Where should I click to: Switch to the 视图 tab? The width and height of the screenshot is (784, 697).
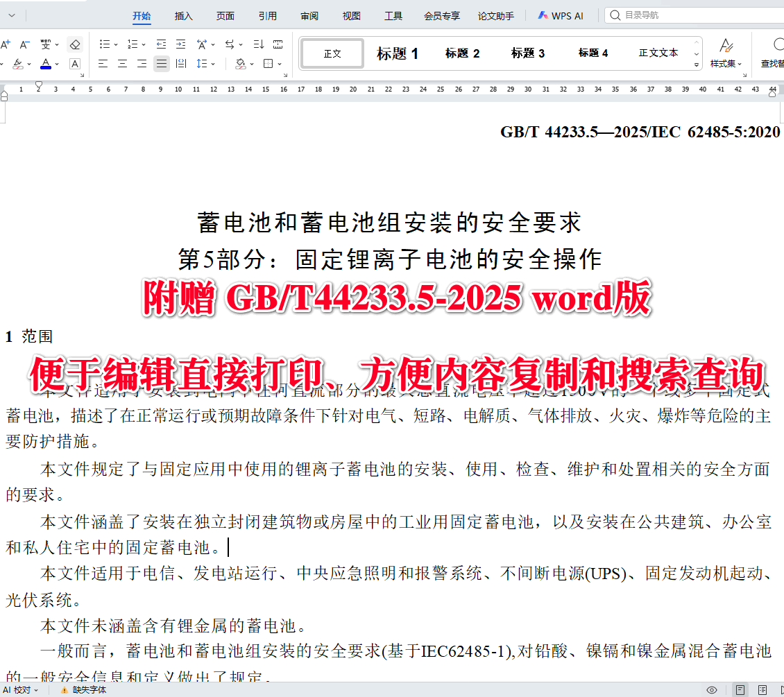(352, 16)
